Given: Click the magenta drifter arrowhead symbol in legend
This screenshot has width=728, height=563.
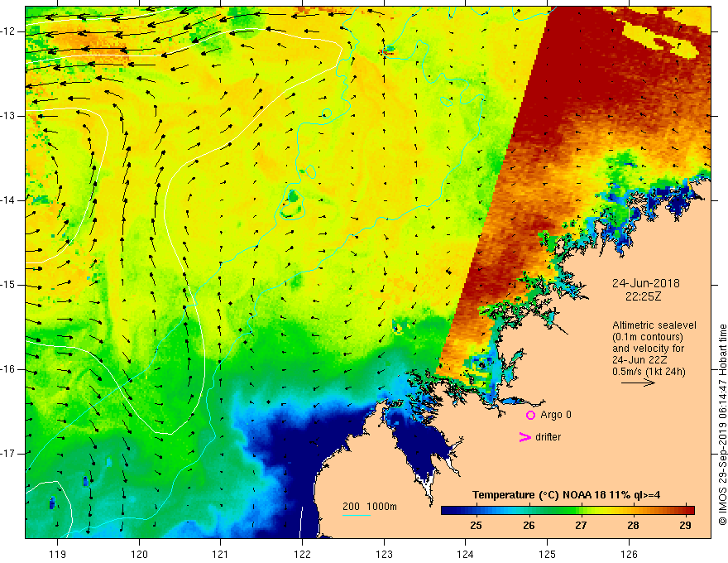Looking at the screenshot, I should tap(524, 437).
